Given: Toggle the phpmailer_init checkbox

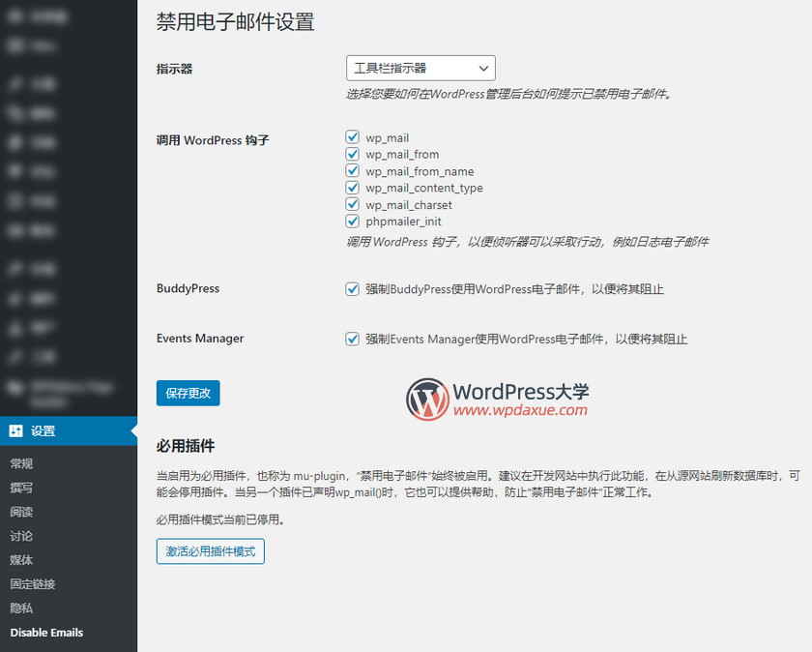Looking at the screenshot, I should pos(353,222).
